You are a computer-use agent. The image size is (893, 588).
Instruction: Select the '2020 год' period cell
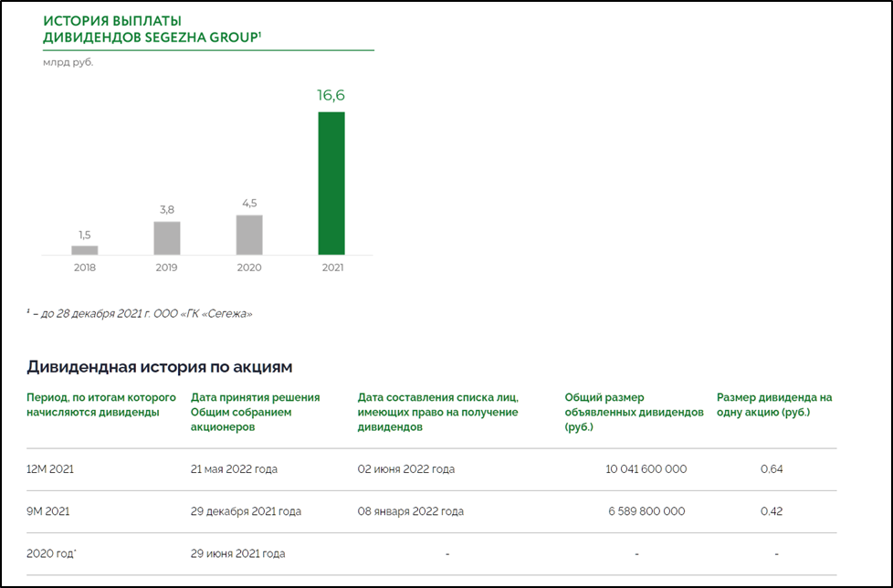51,554
